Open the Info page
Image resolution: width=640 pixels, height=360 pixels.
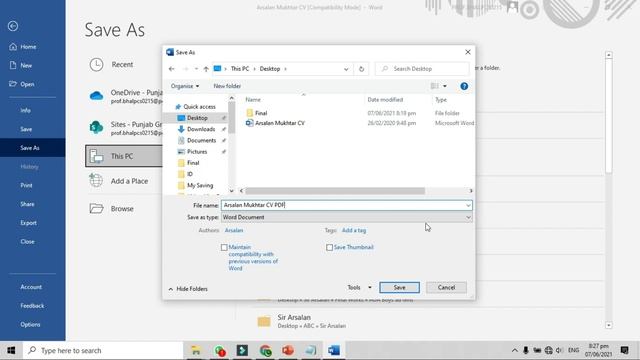(x=25, y=110)
